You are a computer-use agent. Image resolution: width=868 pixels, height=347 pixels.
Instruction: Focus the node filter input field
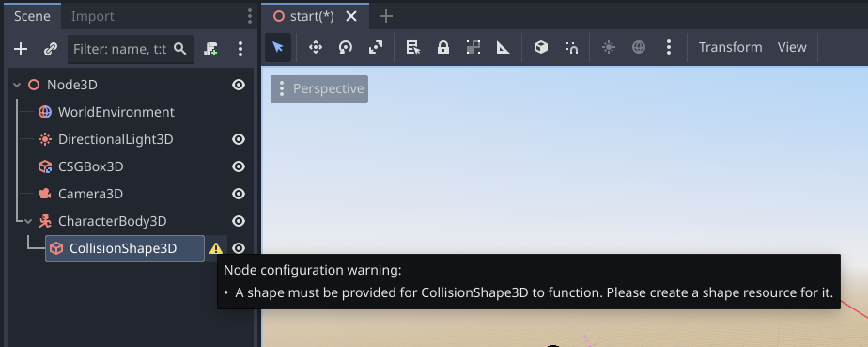131,49
